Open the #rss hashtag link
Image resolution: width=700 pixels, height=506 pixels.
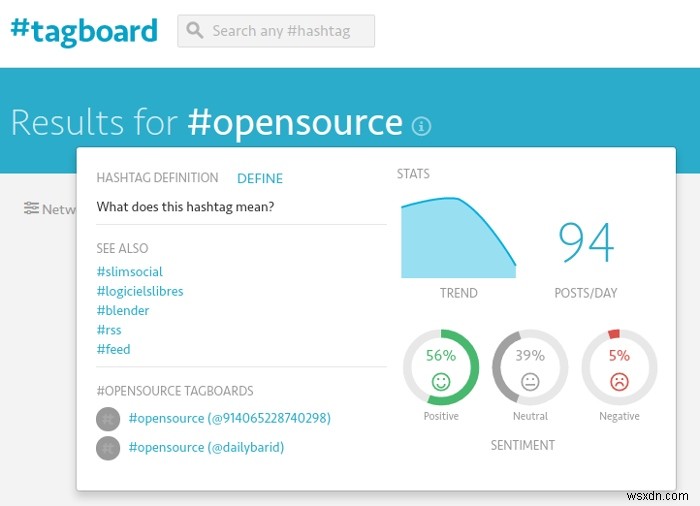tap(109, 330)
